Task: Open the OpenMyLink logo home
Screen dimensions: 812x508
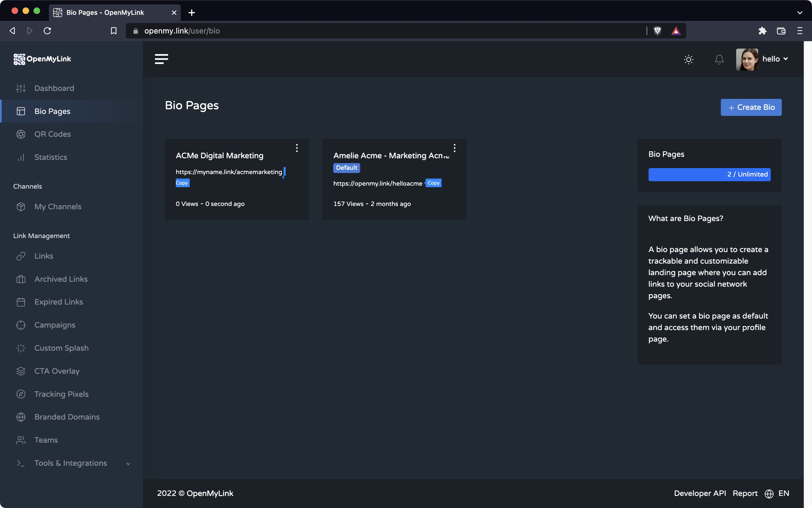Action: pos(42,59)
